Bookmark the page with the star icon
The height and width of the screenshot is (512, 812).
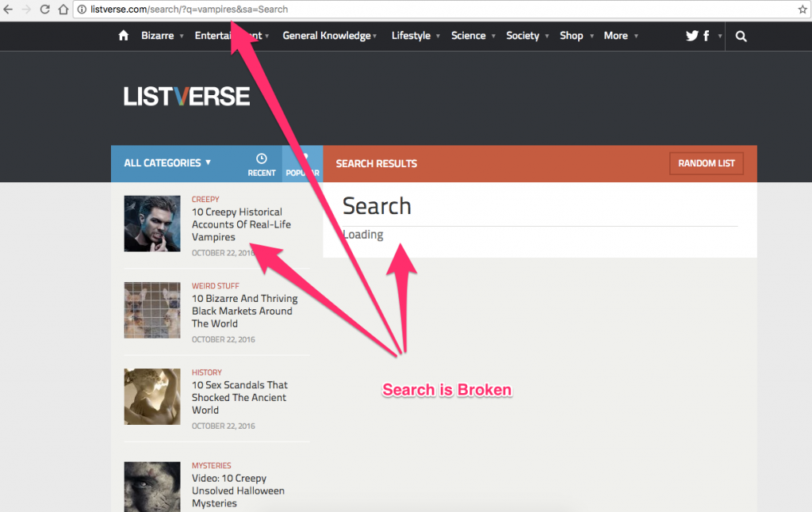pyautogui.click(x=802, y=10)
